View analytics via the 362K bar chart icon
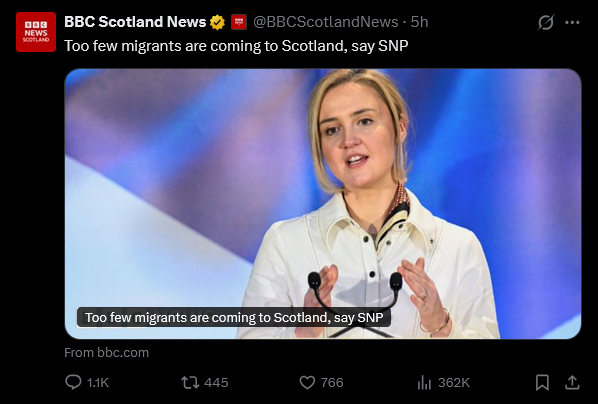This screenshot has width=598, height=404. pos(424,383)
